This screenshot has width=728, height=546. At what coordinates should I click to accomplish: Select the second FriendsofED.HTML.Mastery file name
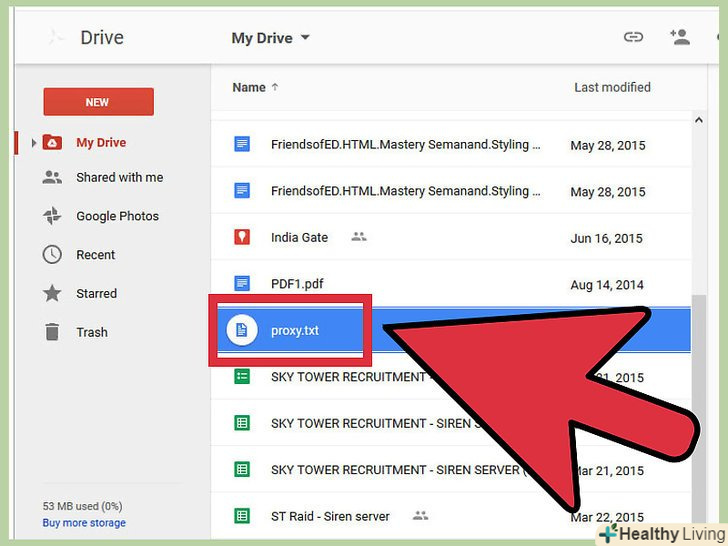(x=405, y=191)
